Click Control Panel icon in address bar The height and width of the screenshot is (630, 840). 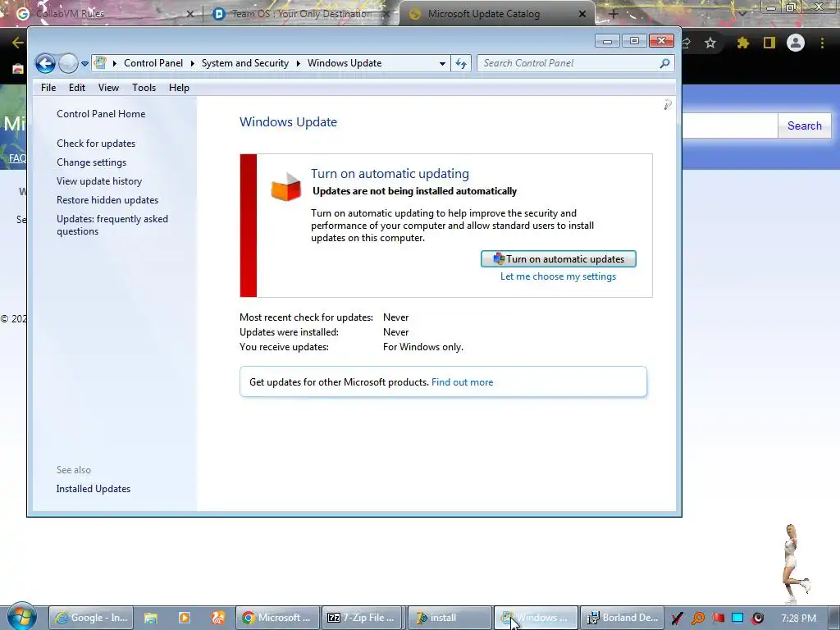click(x=100, y=63)
